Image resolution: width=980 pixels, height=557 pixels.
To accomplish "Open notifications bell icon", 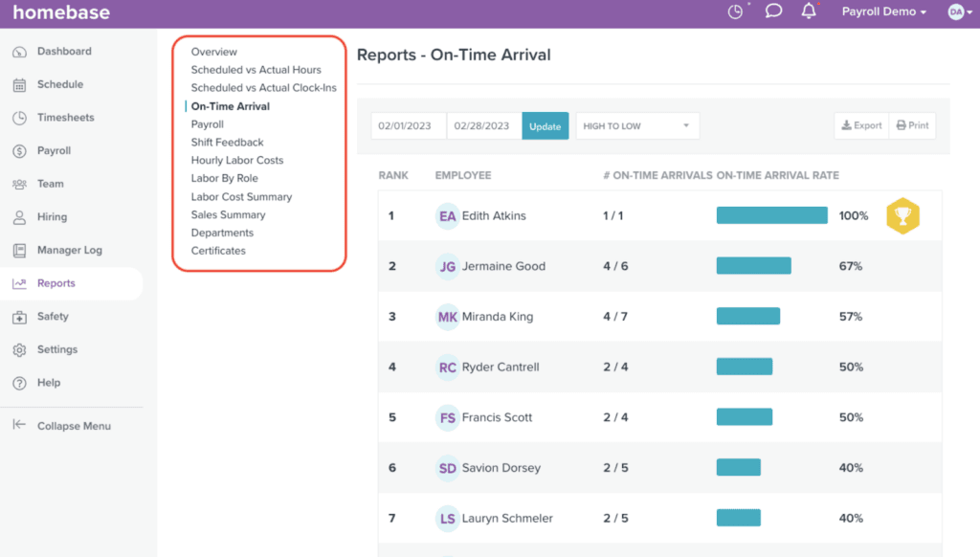I will point(809,11).
